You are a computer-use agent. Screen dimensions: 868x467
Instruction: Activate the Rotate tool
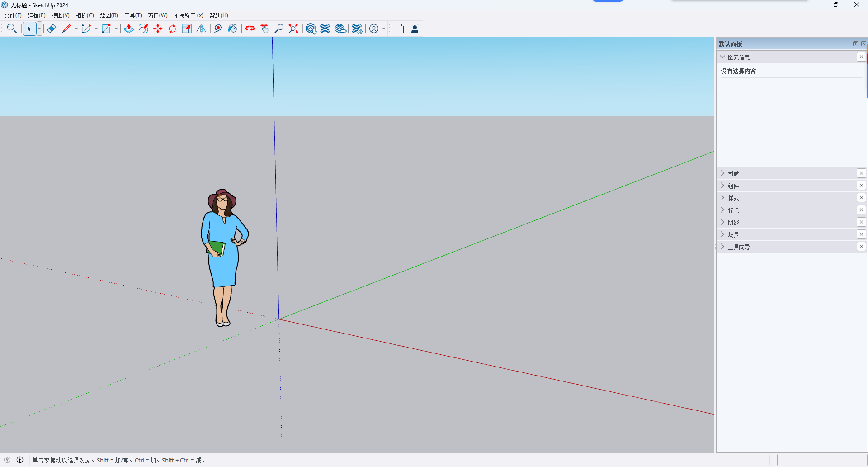(x=172, y=29)
